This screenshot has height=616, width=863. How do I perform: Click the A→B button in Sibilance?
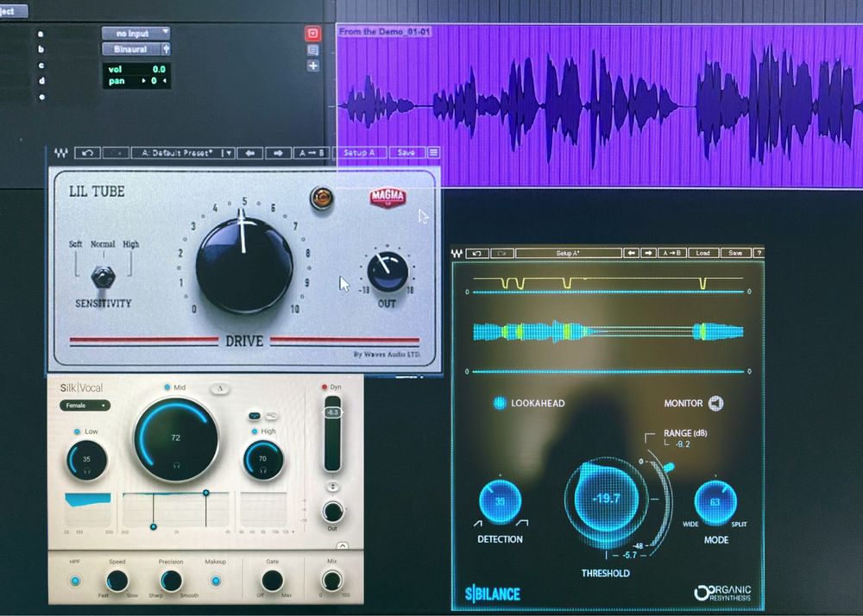tap(671, 253)
